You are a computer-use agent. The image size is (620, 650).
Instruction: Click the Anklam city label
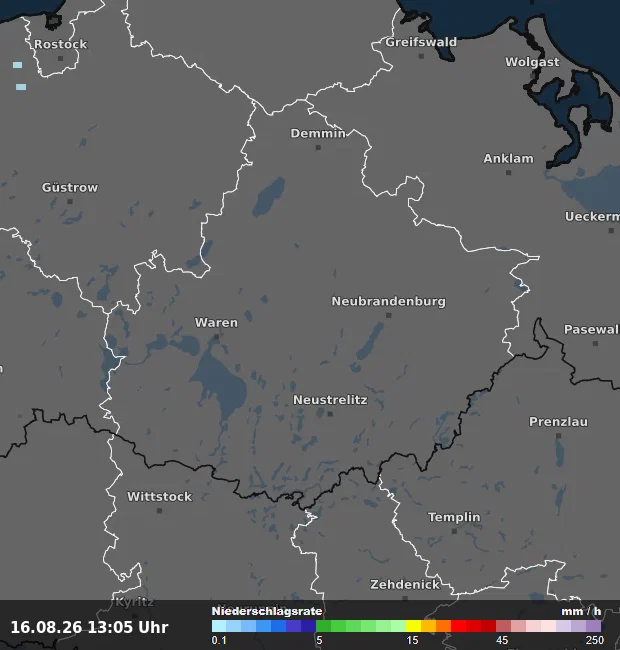(509, 158)
